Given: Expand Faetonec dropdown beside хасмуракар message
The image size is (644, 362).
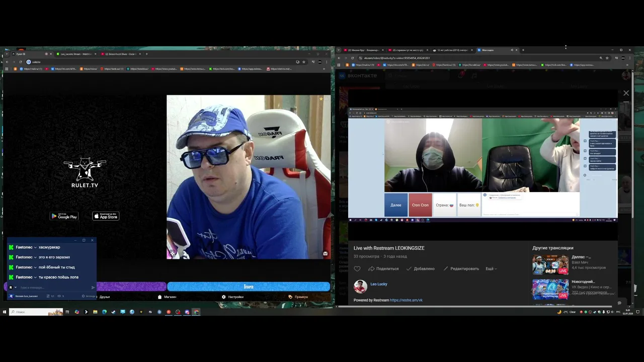Looking at the screenshot, I should (x=35, y=247).
